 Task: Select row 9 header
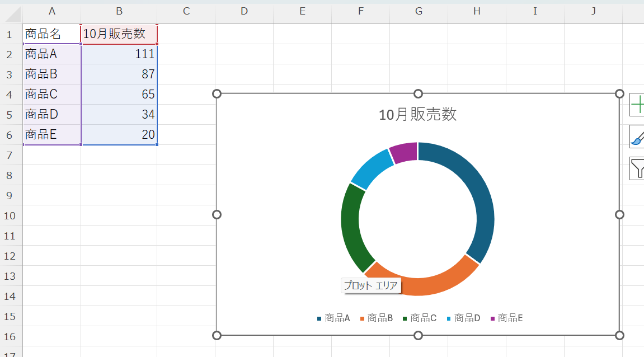pyautogui.click(x=11, y=195)
